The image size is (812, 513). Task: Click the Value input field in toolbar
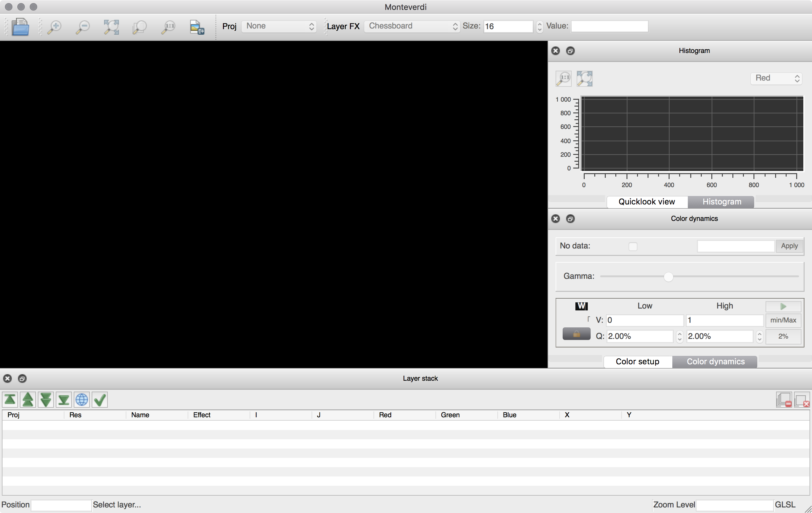(x=609, y=26)
